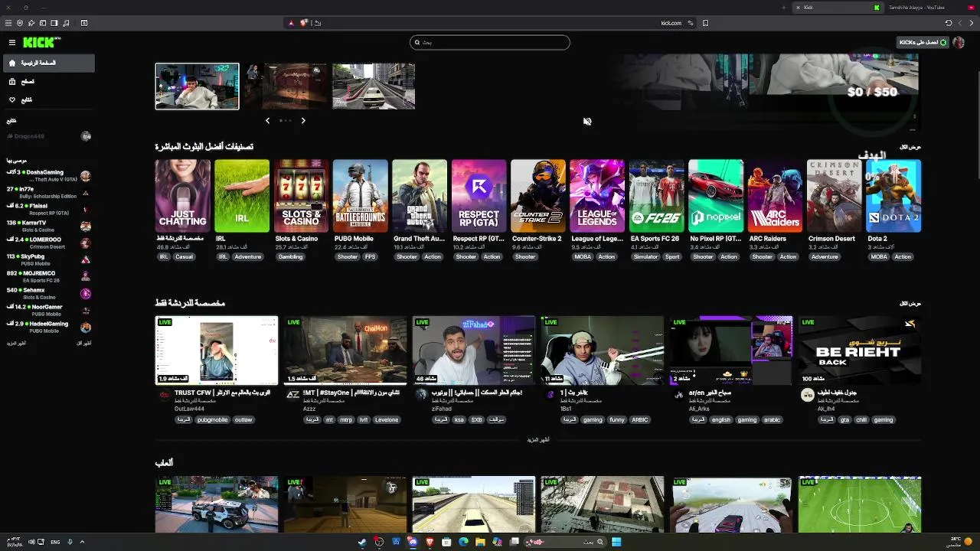Open the Grand Theft Auto category card
980x551 pixels.
pos(420,196)
